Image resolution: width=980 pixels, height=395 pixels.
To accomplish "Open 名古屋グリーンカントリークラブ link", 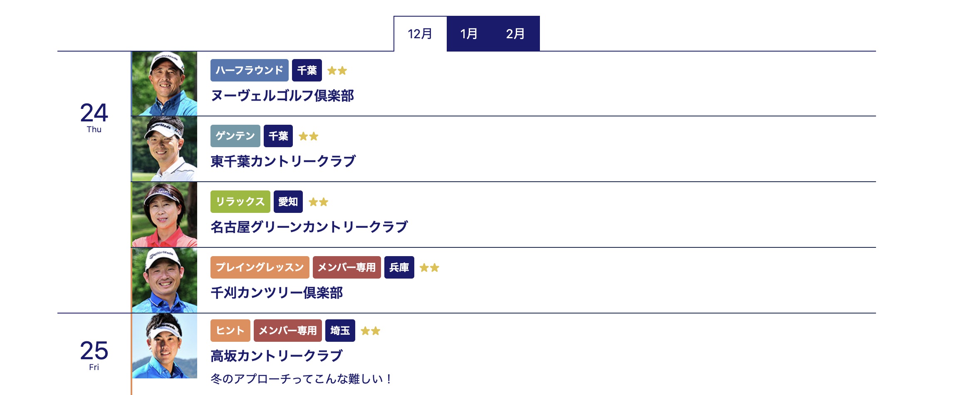I will 309,227.
